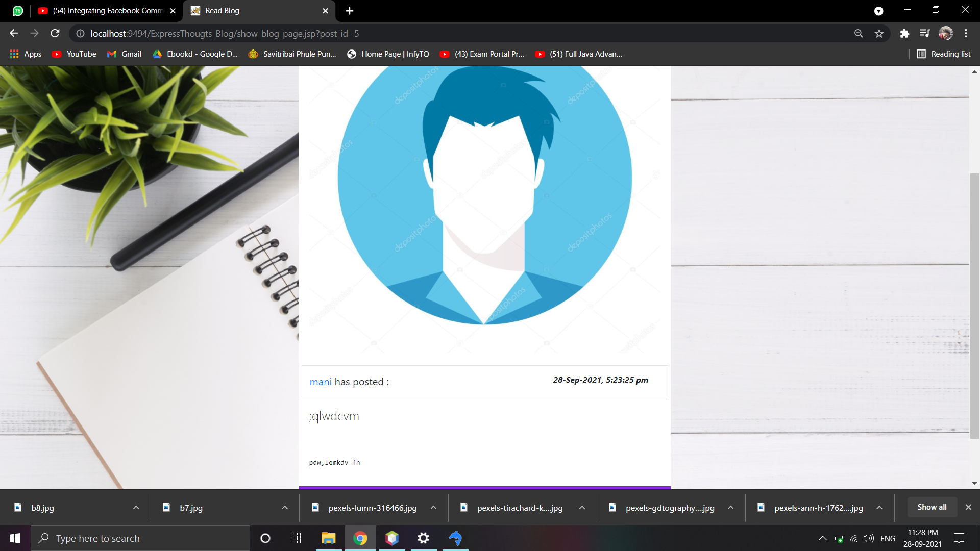Open Chrome three-dot menu
This screenshot has width=980, height=551.
pos(966,34)
